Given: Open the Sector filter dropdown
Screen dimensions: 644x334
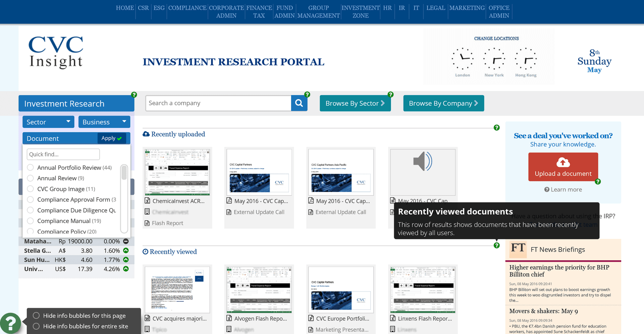Looking at the screenshot, I should point(48,122).
